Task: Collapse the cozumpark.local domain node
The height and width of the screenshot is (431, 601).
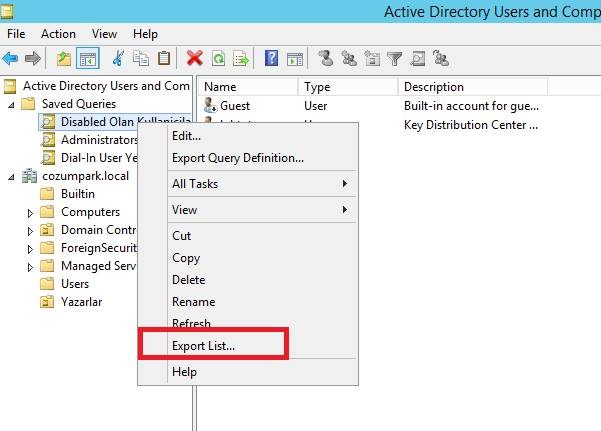Action: 11,177
